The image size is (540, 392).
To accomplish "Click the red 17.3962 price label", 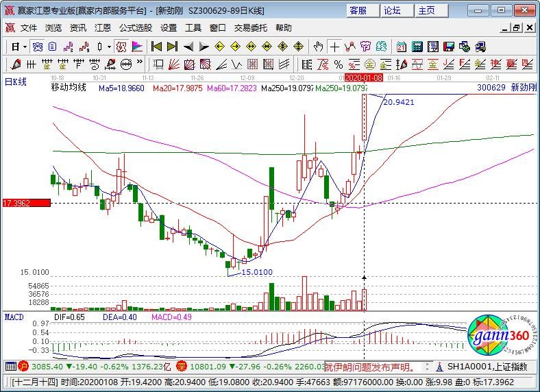I will pos(27,203).
